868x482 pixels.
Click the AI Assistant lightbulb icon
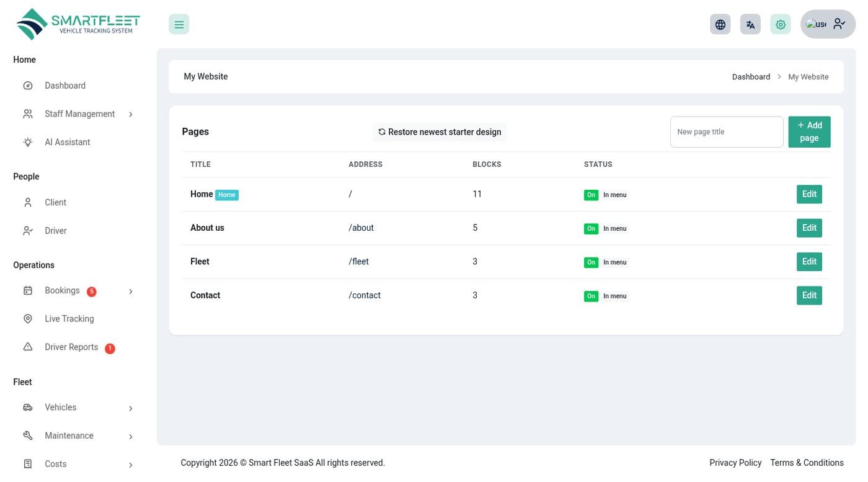click(28, 142)
